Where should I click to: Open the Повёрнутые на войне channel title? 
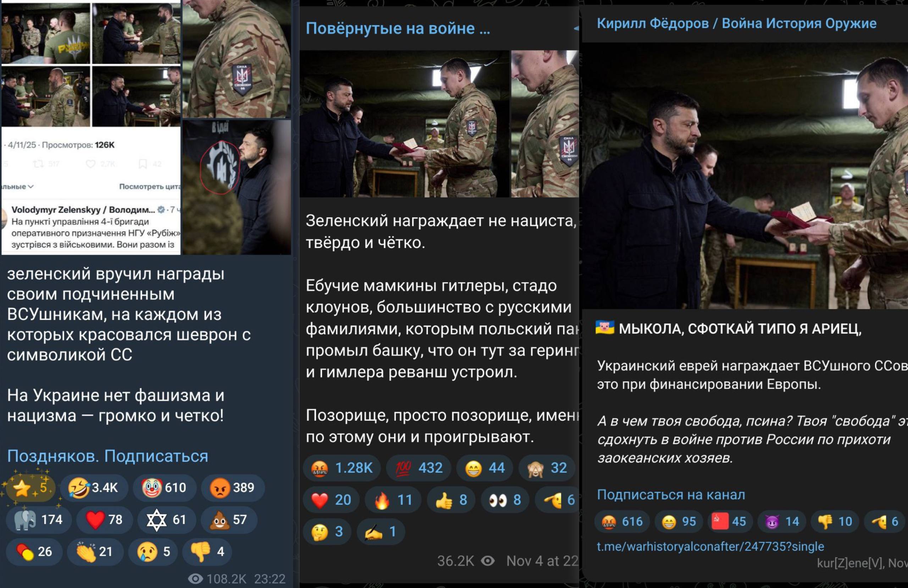pyautogui.click(x=398, y=29)
